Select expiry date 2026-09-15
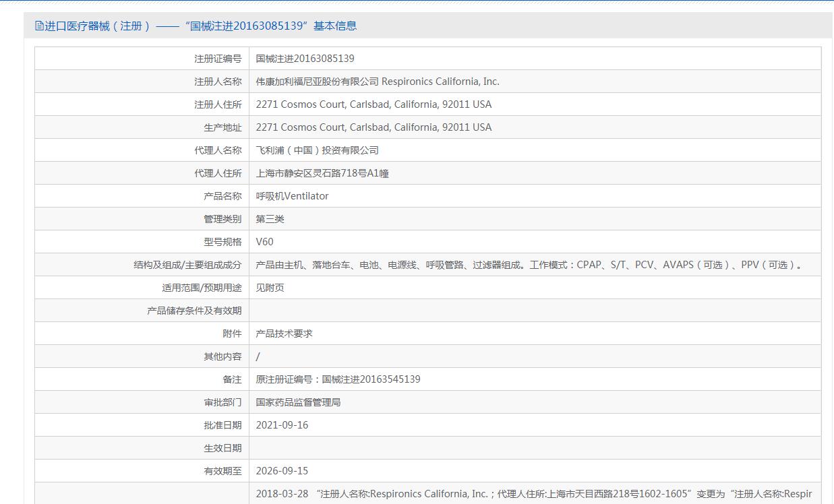 282,471
